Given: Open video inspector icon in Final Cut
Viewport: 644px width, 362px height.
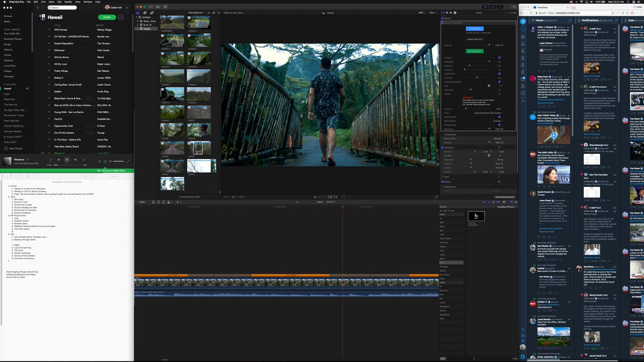Looking at the screenshot, I should point(443,12).
